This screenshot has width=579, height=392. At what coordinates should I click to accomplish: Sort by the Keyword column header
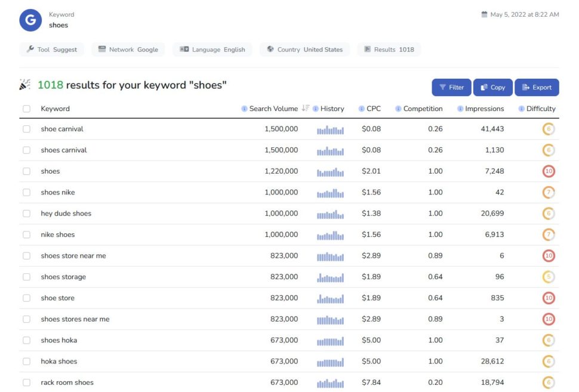click(x=55, y=109)
